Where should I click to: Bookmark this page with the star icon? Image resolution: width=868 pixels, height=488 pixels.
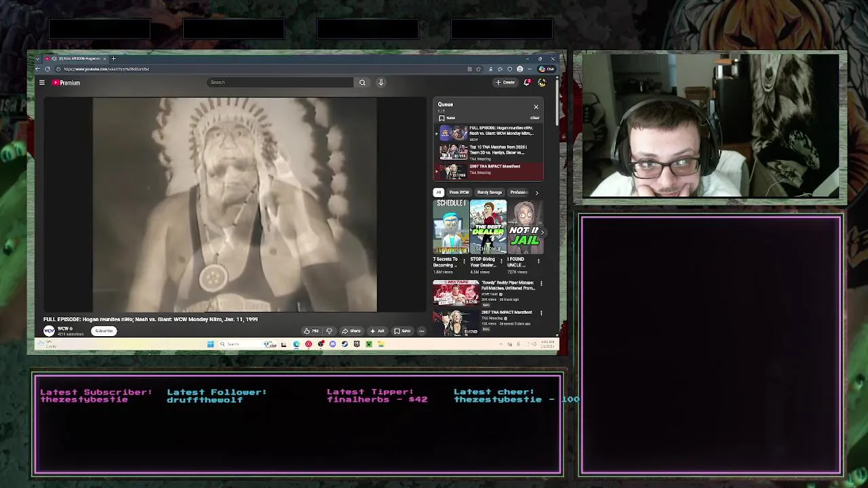tap(479, 68)
